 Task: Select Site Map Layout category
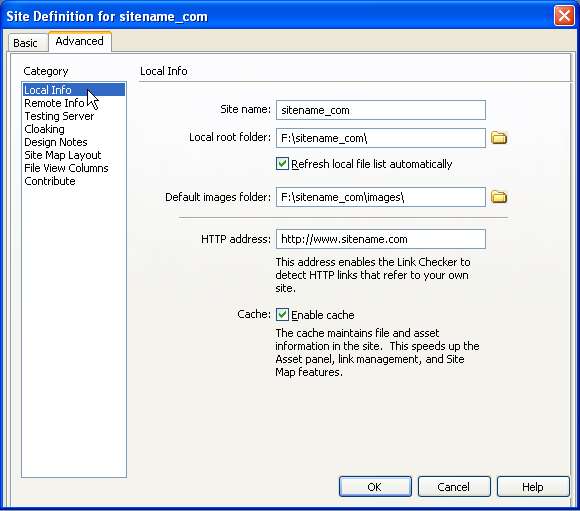click(63, 155)
